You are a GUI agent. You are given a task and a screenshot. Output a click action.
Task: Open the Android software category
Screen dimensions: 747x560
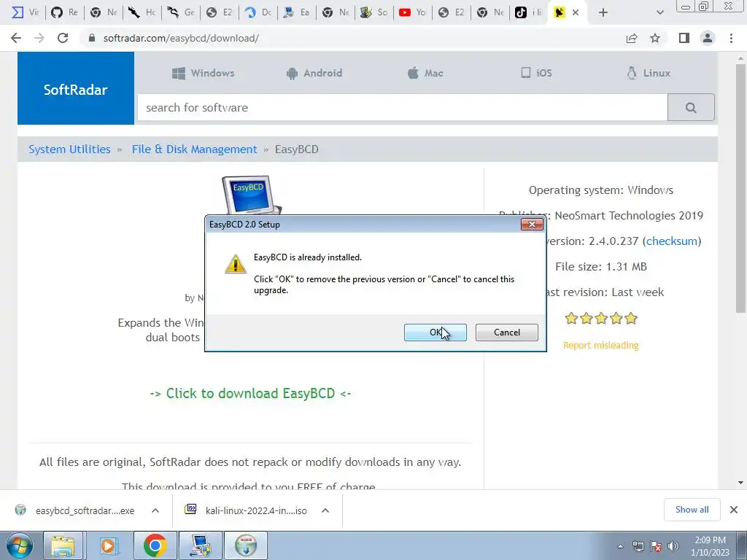[x=314, y=73]
